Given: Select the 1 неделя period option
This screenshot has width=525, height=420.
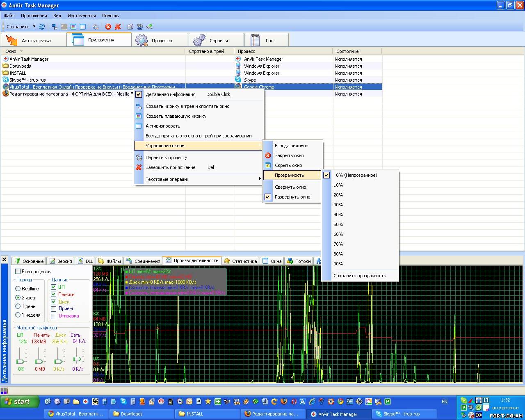Looking at the screenshot, I should coord(18,315).
